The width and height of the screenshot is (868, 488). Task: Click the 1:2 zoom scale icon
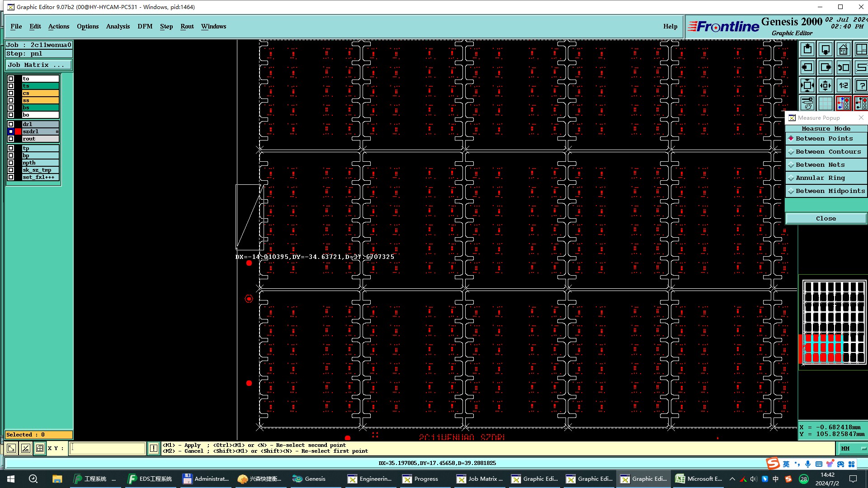tap(843, 85)
